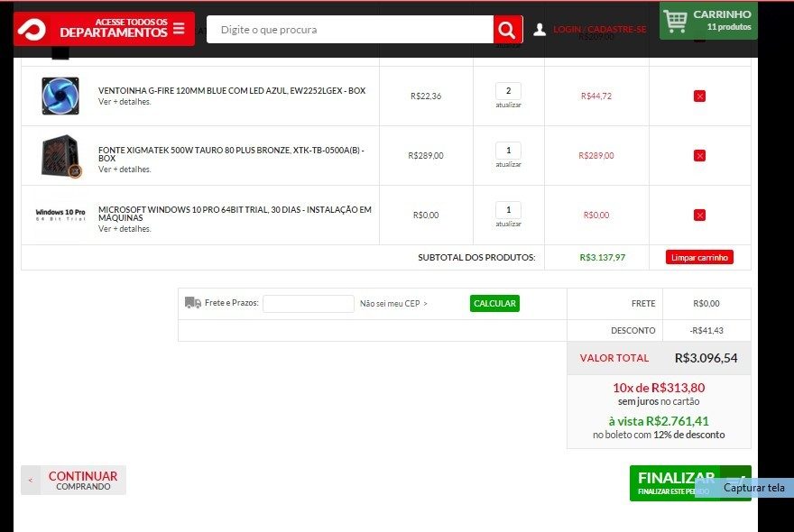The height and width of the screenshot is (532, 794).
Task: Click atualizar under Ventoinha quantity
Action: (508, 105)
